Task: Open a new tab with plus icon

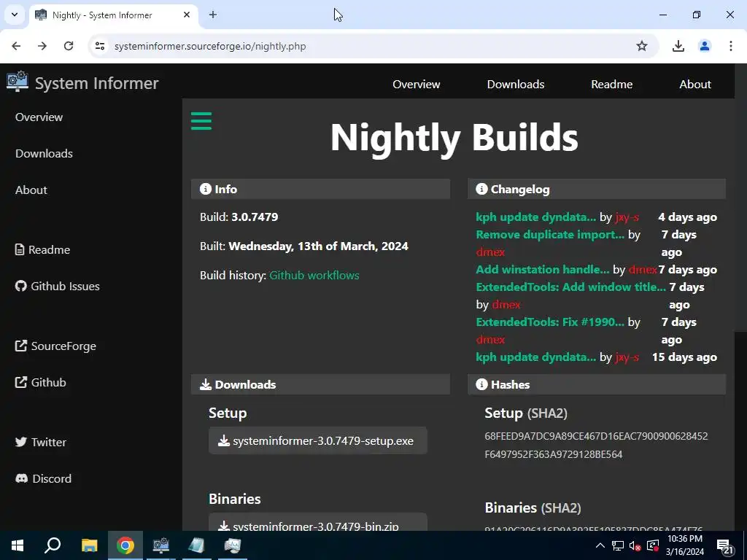Action: [213, 15]
